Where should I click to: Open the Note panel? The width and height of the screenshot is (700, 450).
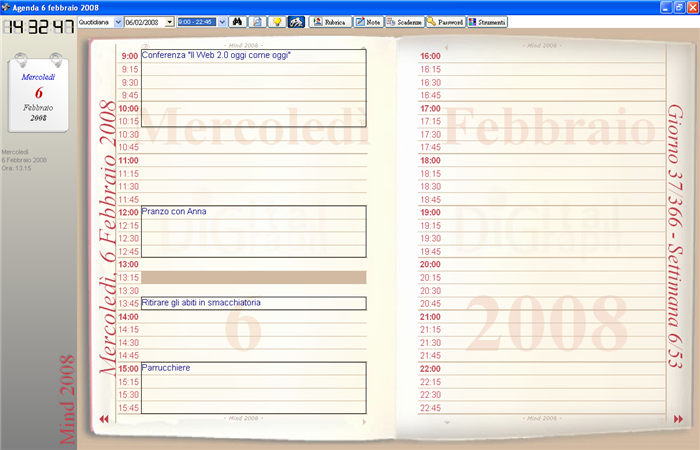point(368,22)
